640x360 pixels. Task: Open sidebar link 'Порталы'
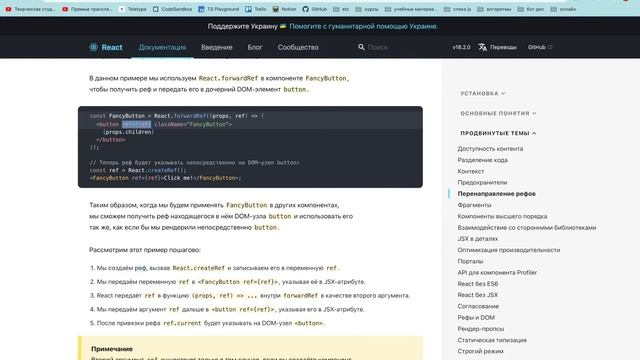[x=470, y=261]
